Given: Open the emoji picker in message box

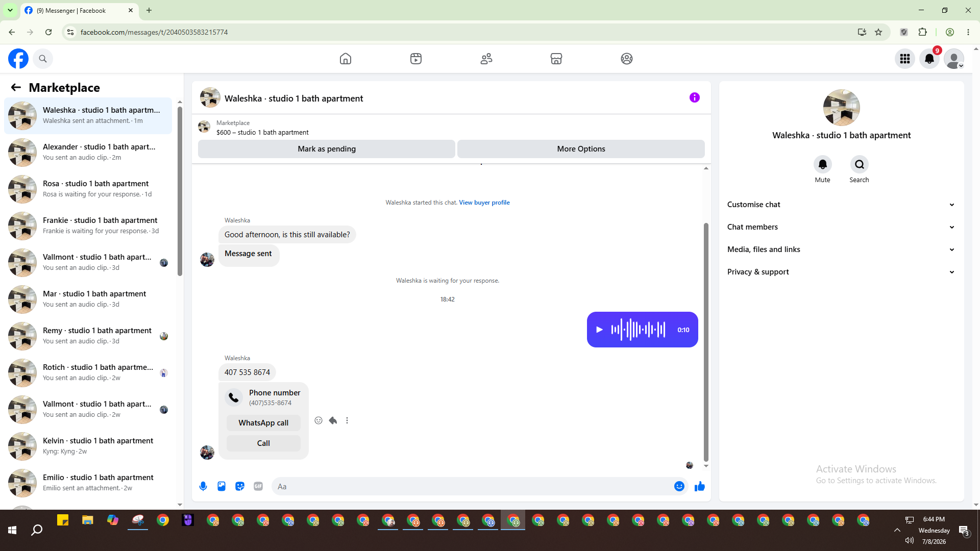Looking at the screenshot, I should [679, 486].
